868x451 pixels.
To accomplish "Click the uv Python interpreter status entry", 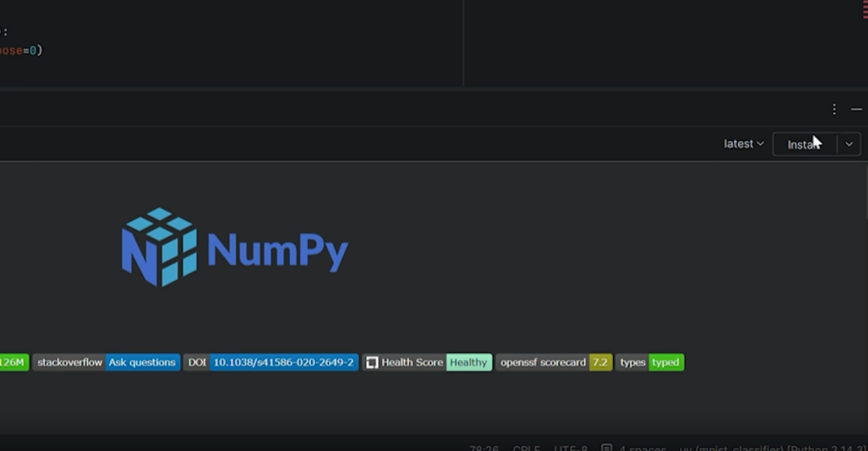I will (x=773, y=448).
